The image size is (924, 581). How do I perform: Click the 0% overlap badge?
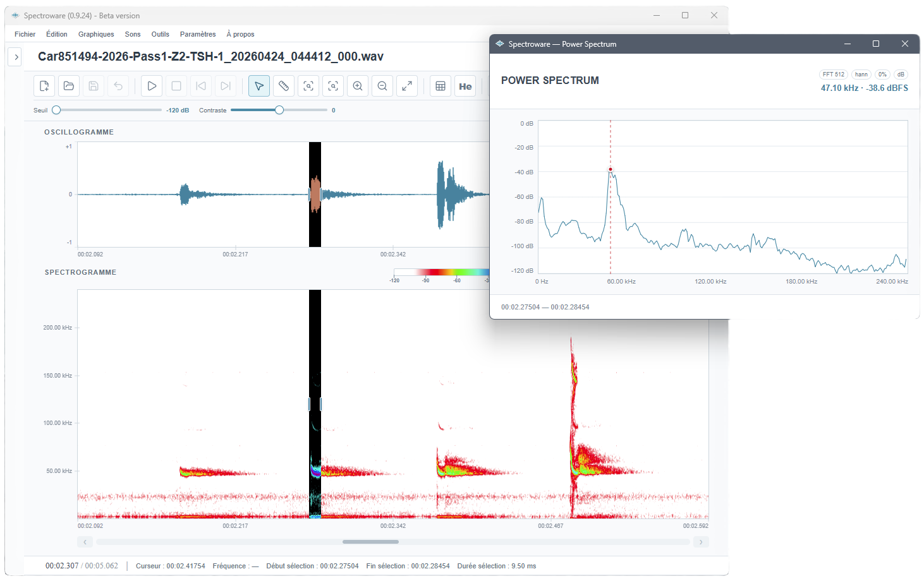coord(882,75)
